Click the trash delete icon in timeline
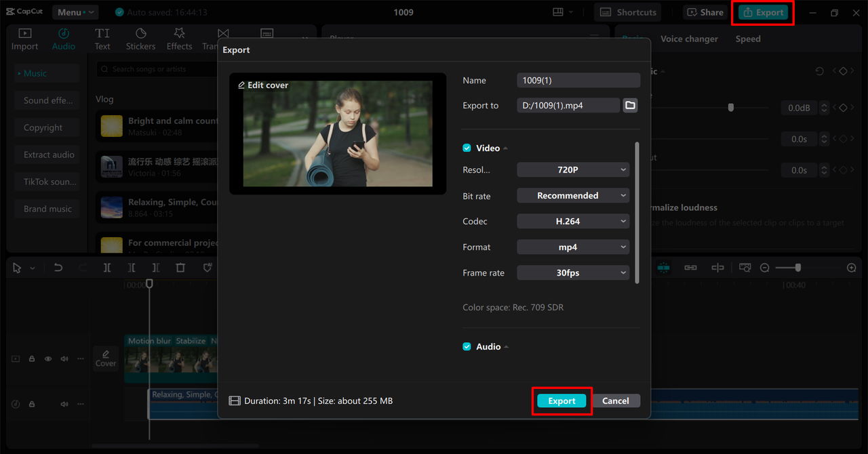The height and width of the screenshot is (454, 868). coord(180,268)
